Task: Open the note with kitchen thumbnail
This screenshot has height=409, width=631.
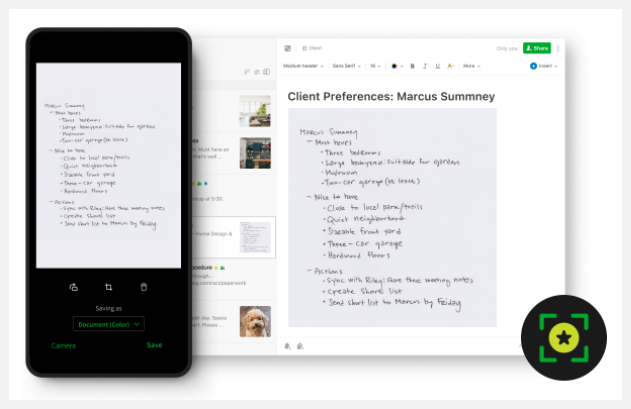Action: coord(235,153)
